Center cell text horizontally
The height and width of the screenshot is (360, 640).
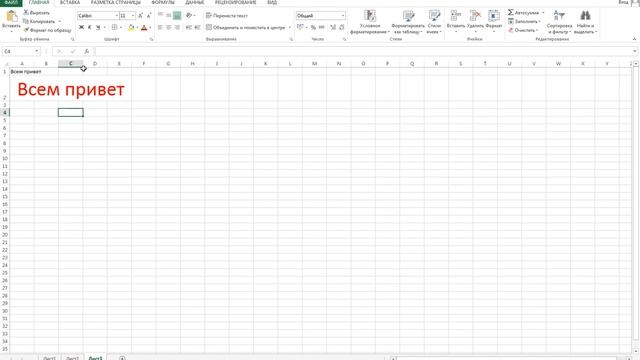[169, 27]
